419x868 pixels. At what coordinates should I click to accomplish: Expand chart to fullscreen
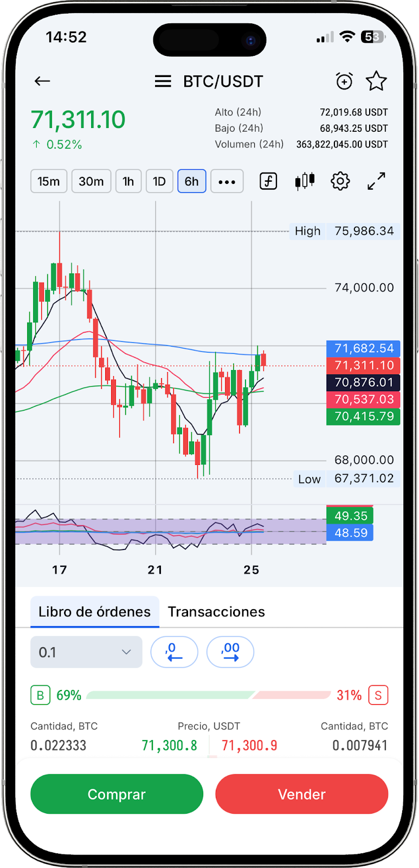(x=376, y=181)
